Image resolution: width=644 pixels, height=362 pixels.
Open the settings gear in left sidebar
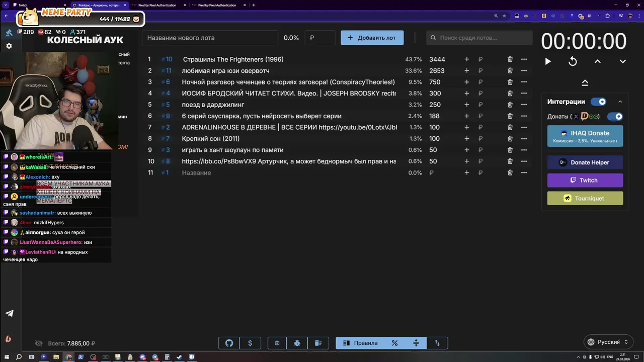click(x=9, y=46)
